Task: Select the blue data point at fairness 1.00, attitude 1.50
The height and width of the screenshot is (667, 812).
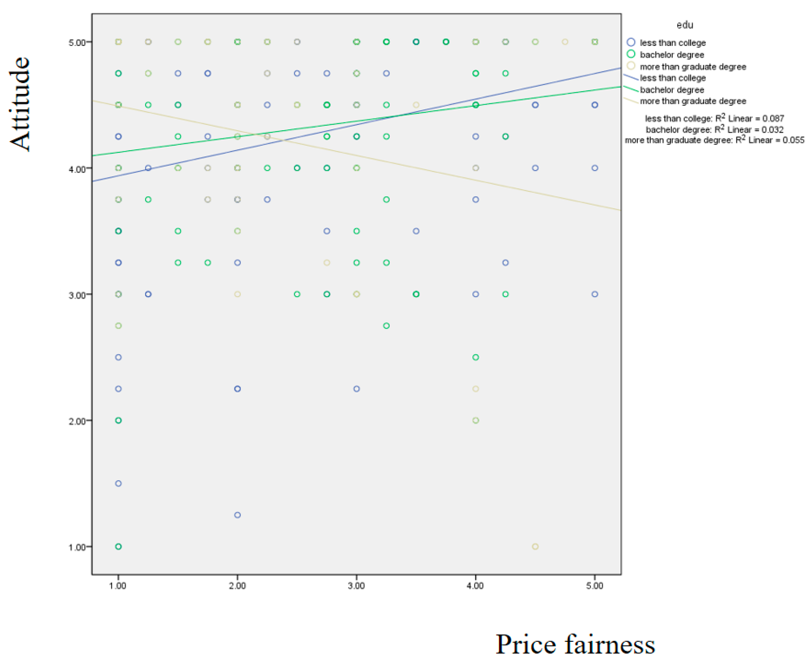Action: [x=118, y=483]
